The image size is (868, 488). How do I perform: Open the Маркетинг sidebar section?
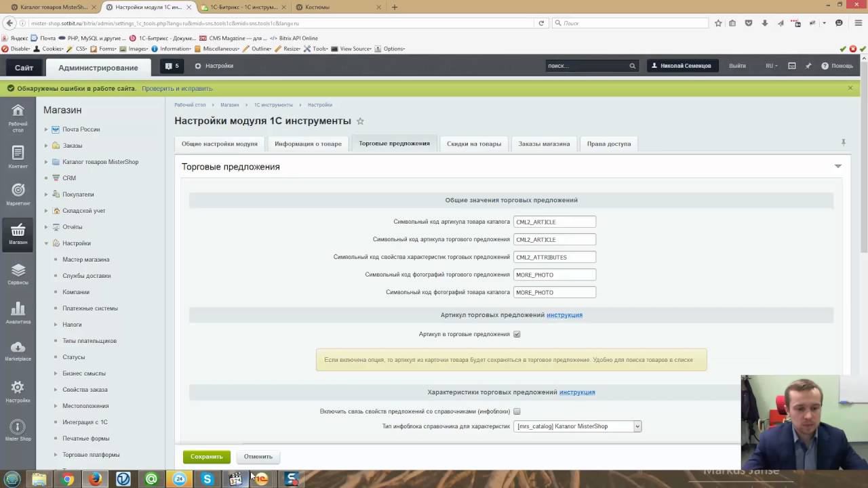coord(18,195)
